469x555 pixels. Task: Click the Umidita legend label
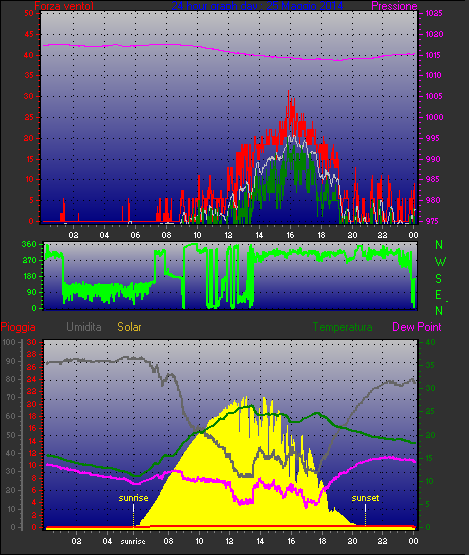pos(84,327)
